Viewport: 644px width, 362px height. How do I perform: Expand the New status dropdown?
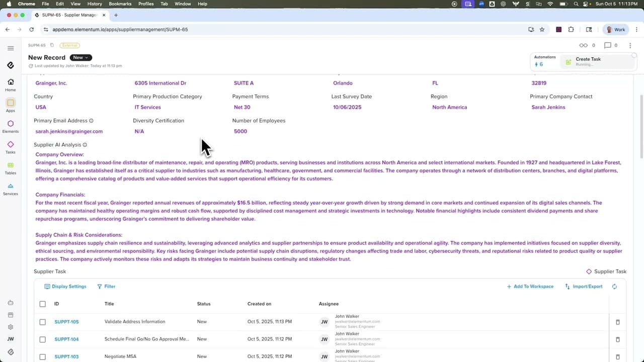coord(80,57)
